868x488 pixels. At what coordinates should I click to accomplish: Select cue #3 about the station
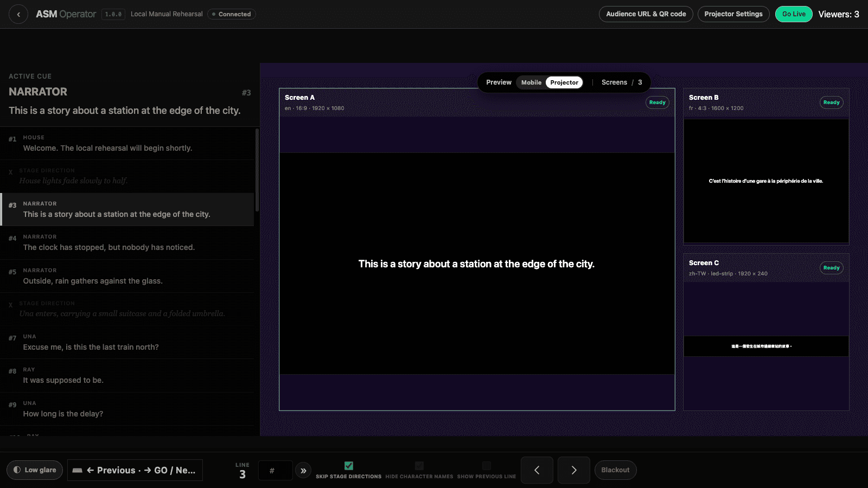(127, 209)
